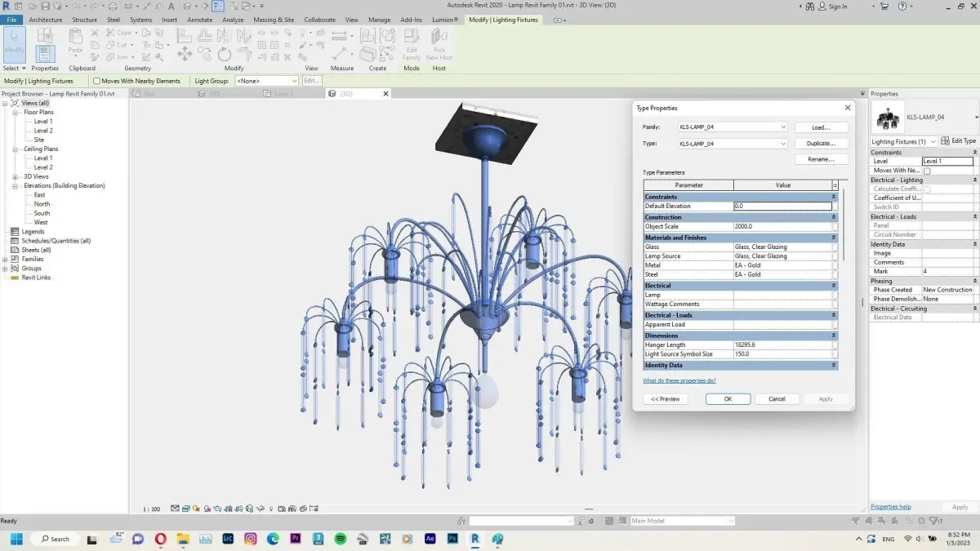980x551 pixels.
Task: Click the Move tool in Modify panel
Action: click(185, 54)
